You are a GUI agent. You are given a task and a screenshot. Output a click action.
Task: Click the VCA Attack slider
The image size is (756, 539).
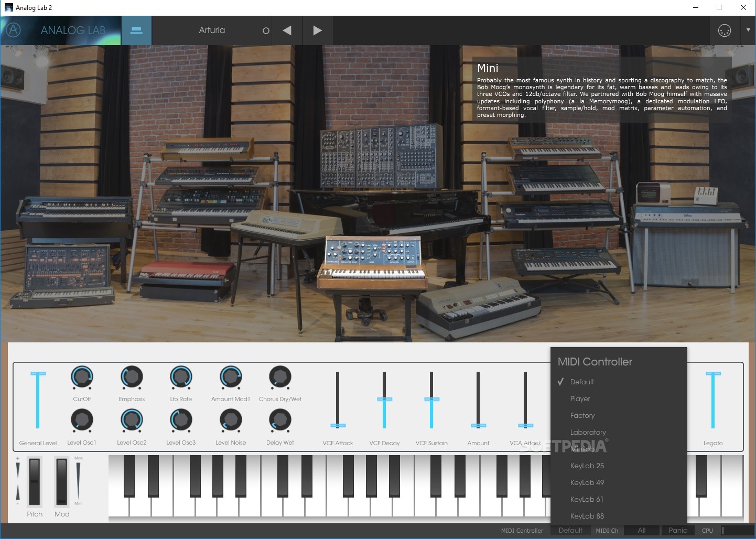coord(525,400)
